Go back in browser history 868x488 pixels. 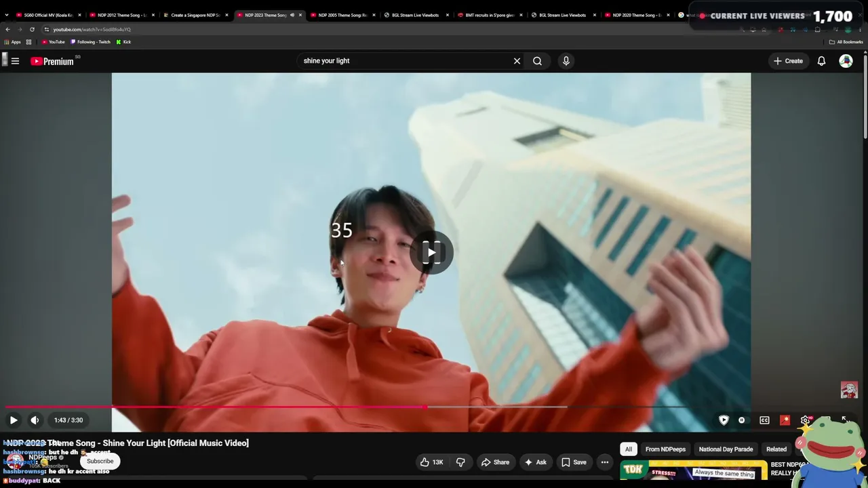(8, 29)
